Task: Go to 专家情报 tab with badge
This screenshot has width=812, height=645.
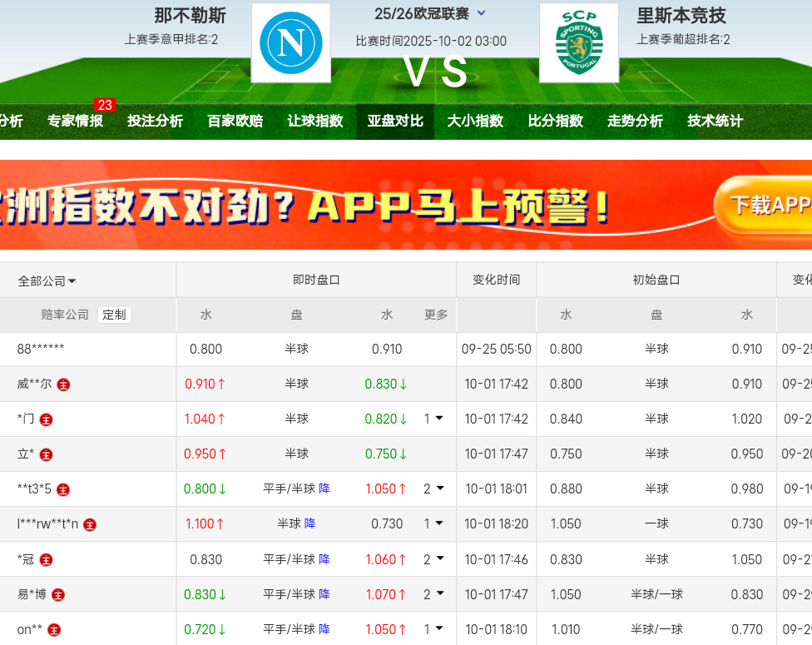Action: point(75,121)
